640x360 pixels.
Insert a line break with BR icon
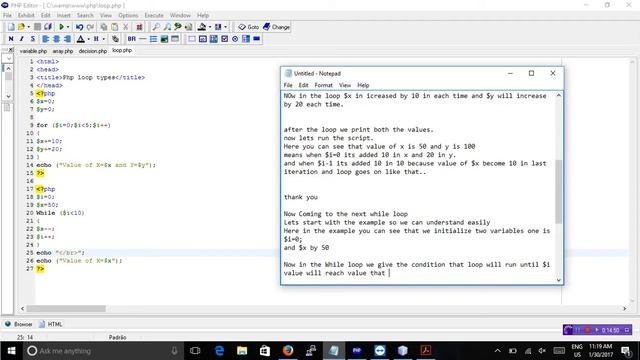point(131,39)
